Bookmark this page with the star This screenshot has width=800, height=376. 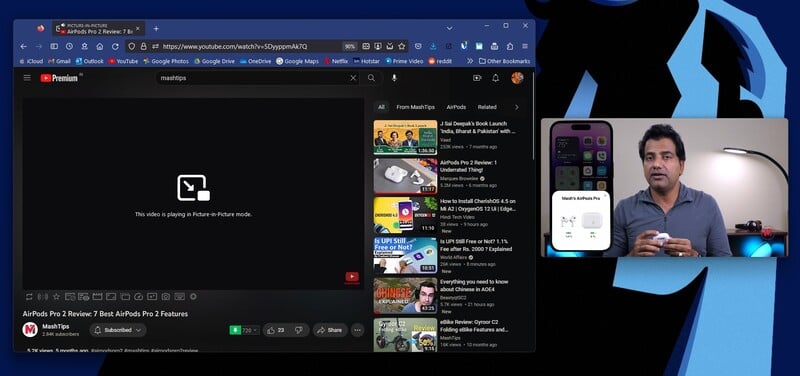402,46
